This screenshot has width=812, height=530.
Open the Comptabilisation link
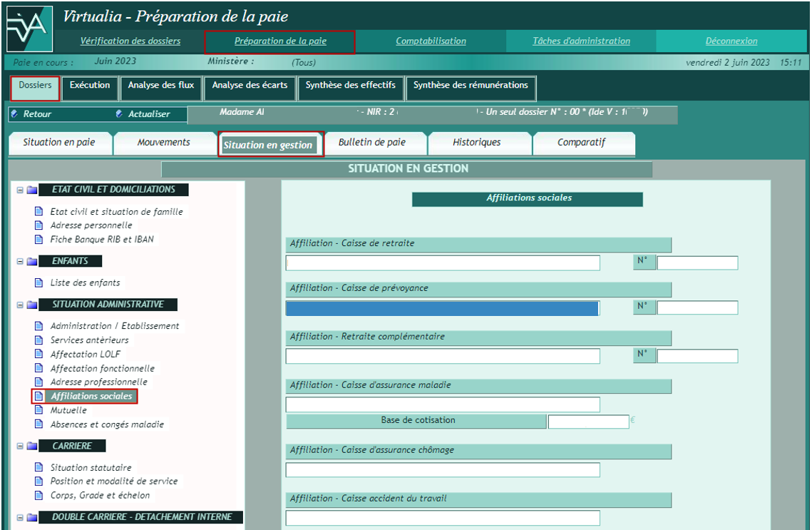tap(431, 41)
